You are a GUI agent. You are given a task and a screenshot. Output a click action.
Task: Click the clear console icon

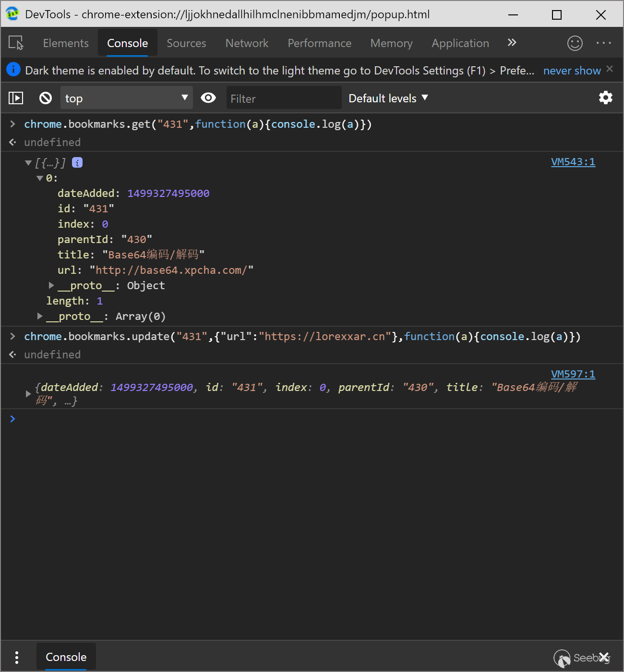point(46,98)
